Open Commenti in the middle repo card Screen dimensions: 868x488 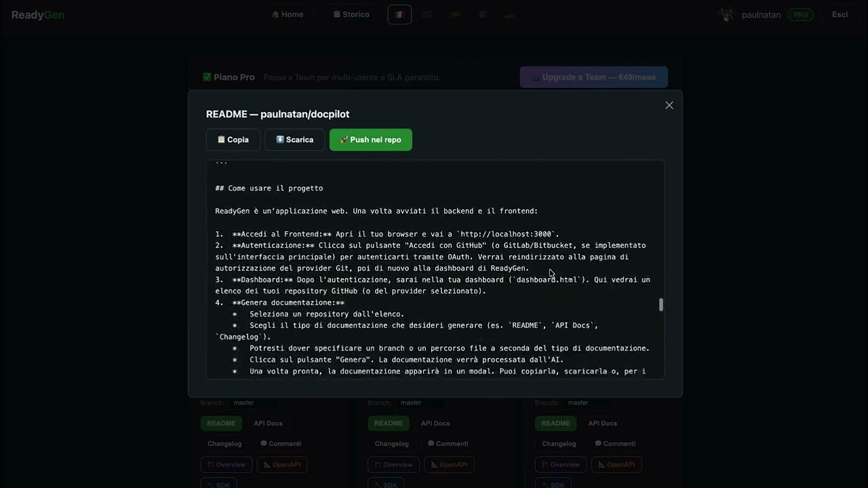tap(448, 443)
